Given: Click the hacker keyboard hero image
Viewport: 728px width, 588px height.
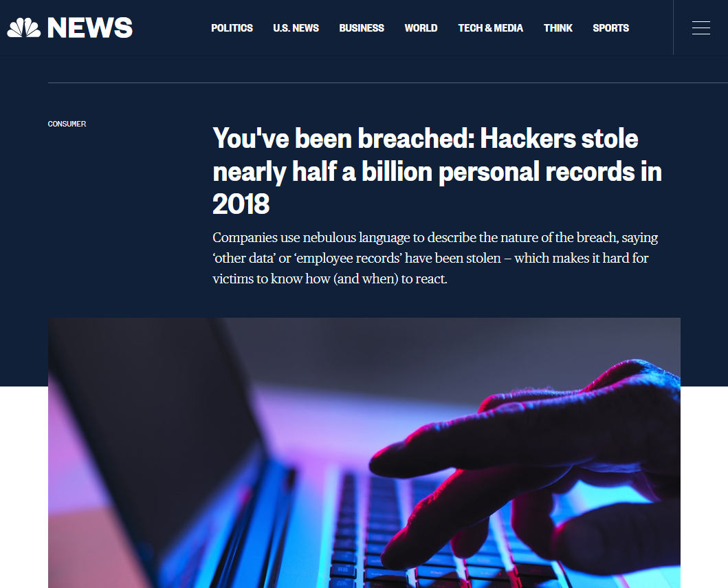Looking at the screenshot, I should (x=364, y=453).
